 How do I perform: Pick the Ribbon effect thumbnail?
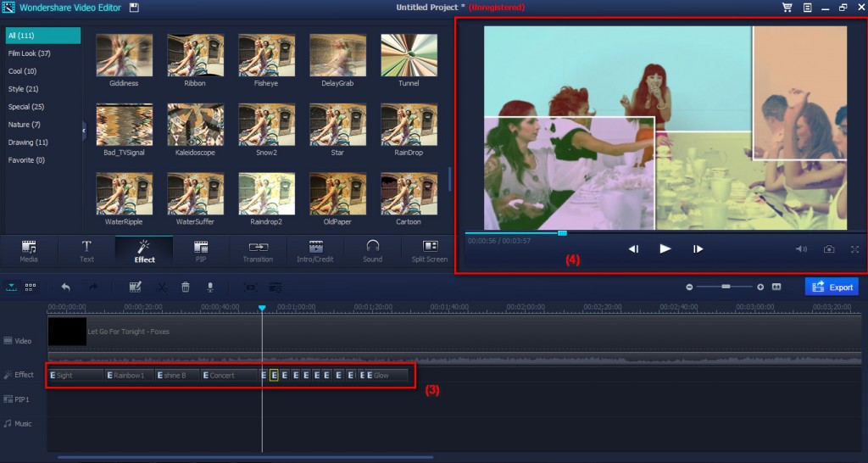[196, 55]
